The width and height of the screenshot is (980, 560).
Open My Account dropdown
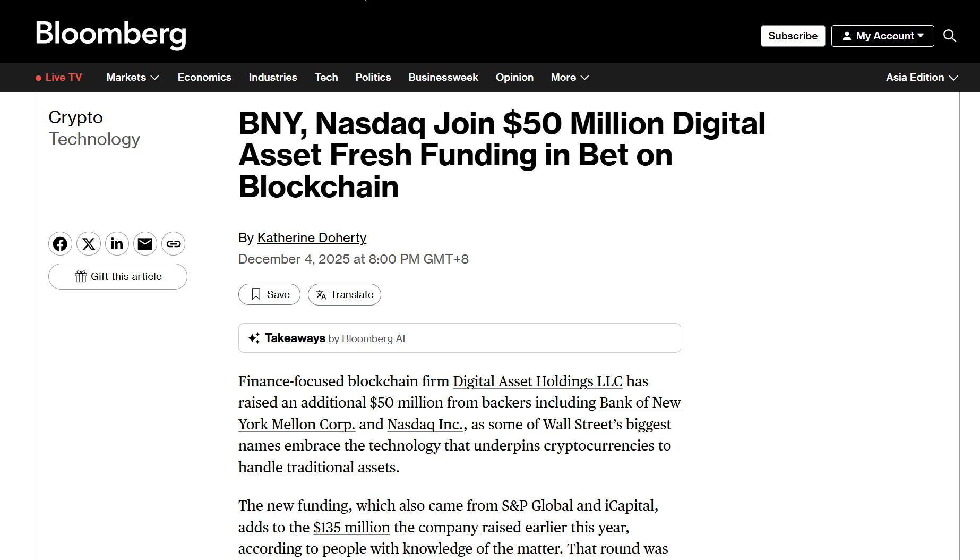(882, 36)
